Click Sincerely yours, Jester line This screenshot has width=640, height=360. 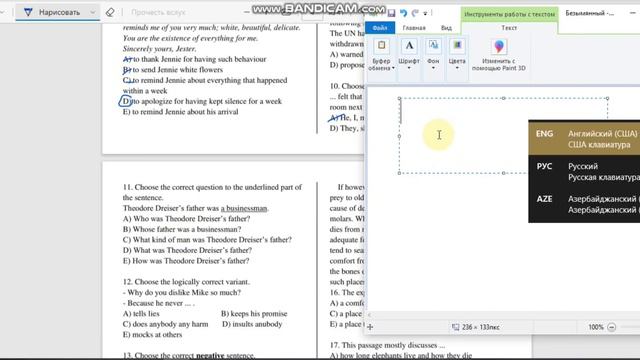[x=160, y=49]
